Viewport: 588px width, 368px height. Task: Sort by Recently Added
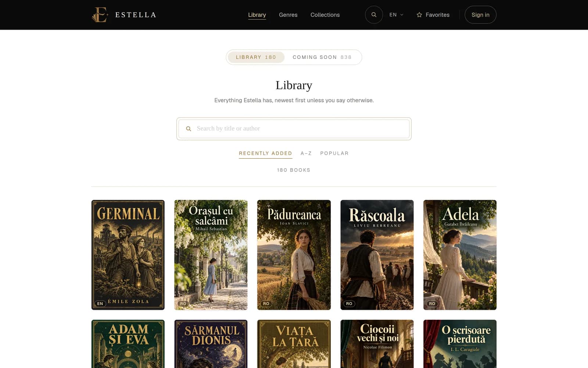pos(265,153)
